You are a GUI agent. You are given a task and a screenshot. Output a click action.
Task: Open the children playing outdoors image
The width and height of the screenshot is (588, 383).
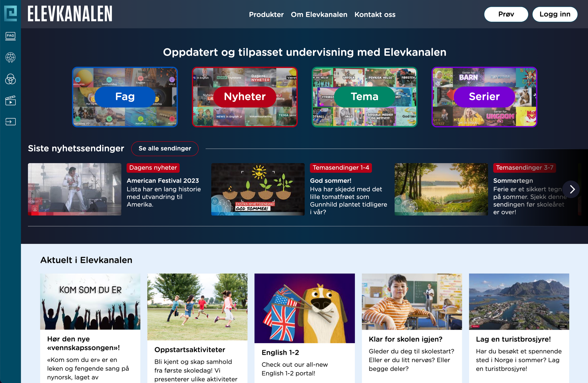197,307
